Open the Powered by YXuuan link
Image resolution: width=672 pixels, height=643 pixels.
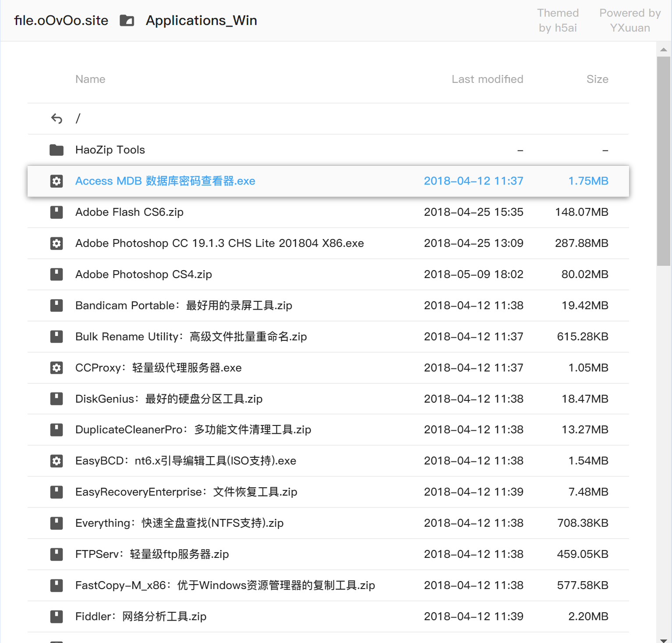(630, 21)
